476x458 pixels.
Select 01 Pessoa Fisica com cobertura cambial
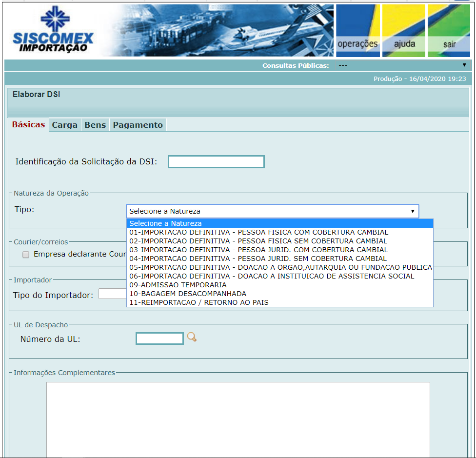279,232
